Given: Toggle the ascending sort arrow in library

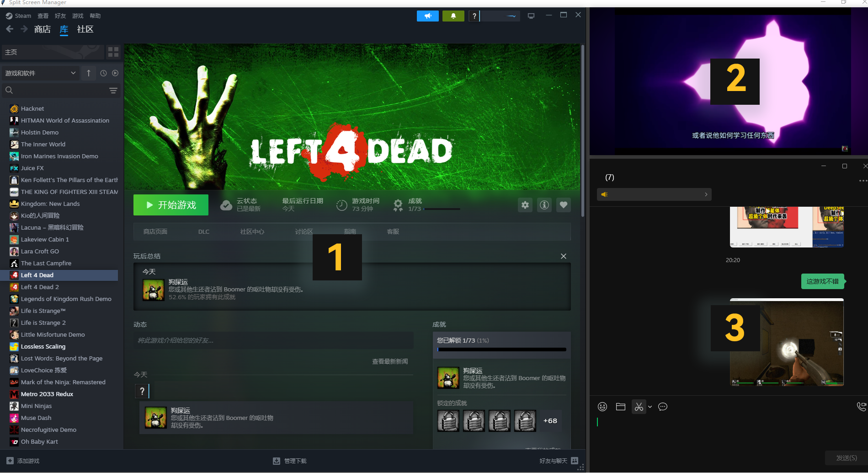Looking at the screenshot, I should [88, 73].
